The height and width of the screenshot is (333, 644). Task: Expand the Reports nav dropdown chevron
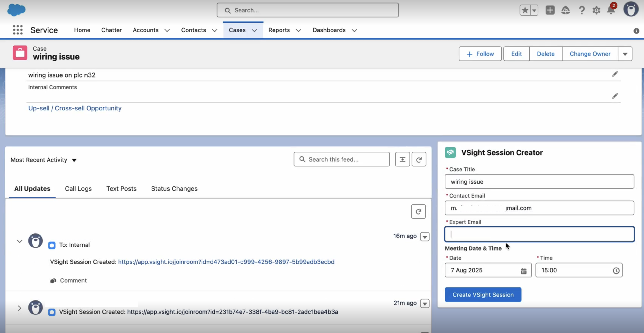coord(298,30)
